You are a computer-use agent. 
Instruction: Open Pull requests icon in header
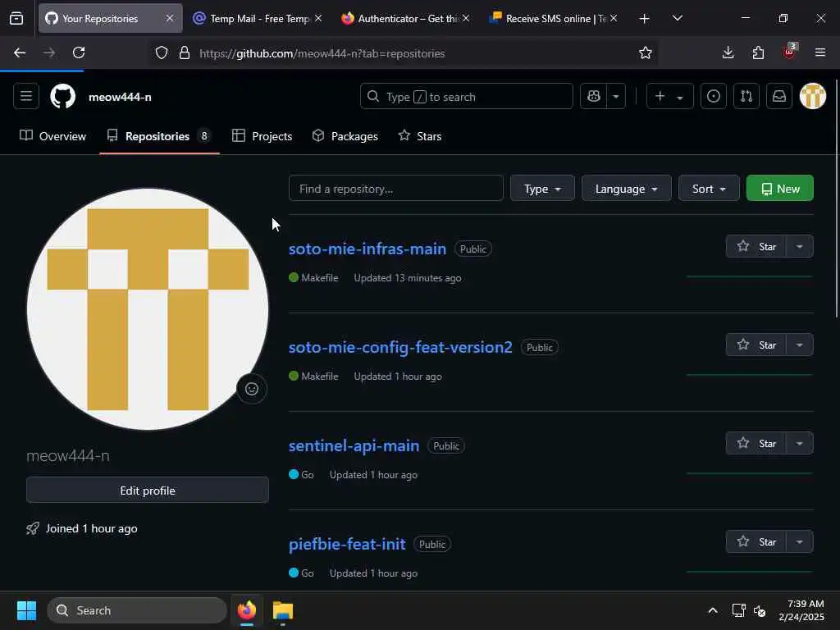pos(746,97)
